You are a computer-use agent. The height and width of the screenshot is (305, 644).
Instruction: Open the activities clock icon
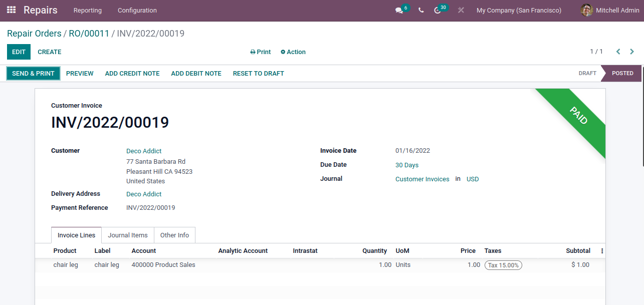[438, 10]
